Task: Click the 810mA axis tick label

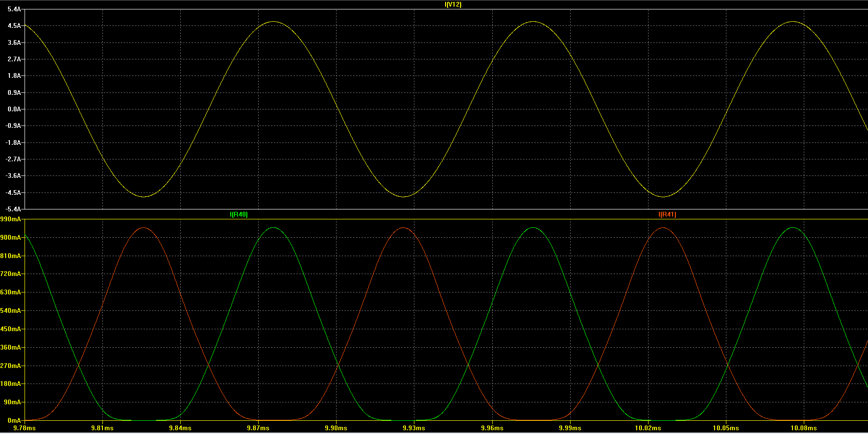Action: tap(11, 256)
